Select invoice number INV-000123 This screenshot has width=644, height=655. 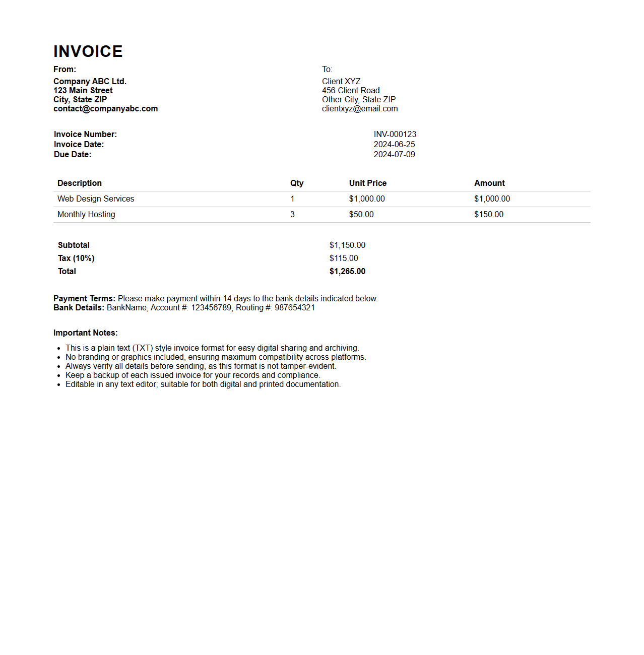[395, 135]
